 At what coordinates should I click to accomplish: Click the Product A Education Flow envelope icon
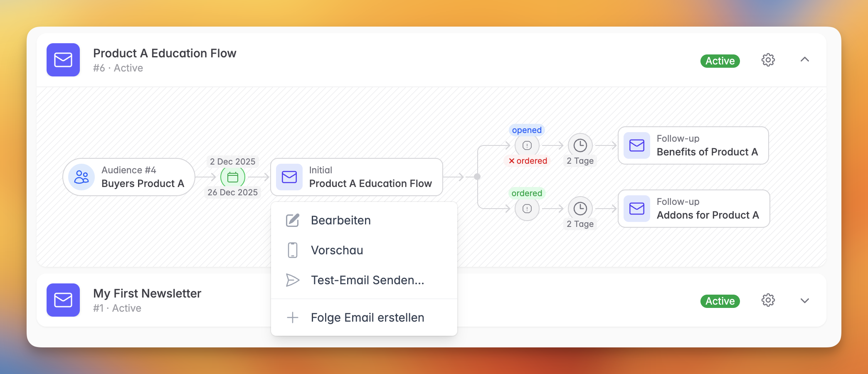point(63,60)
